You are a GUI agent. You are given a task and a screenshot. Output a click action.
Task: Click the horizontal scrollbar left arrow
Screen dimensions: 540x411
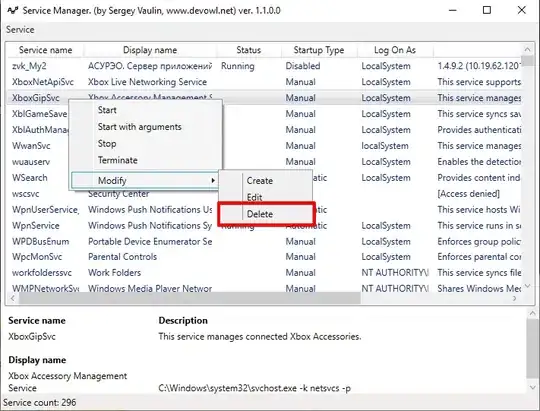(12, 298)
